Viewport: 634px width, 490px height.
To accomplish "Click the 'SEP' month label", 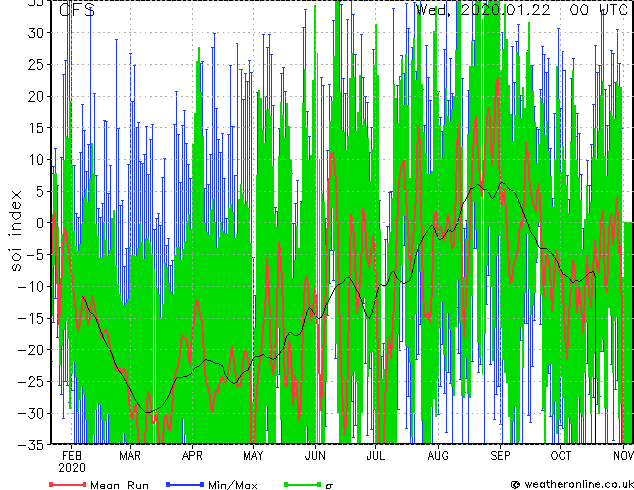I will click(x=501, y=456).
